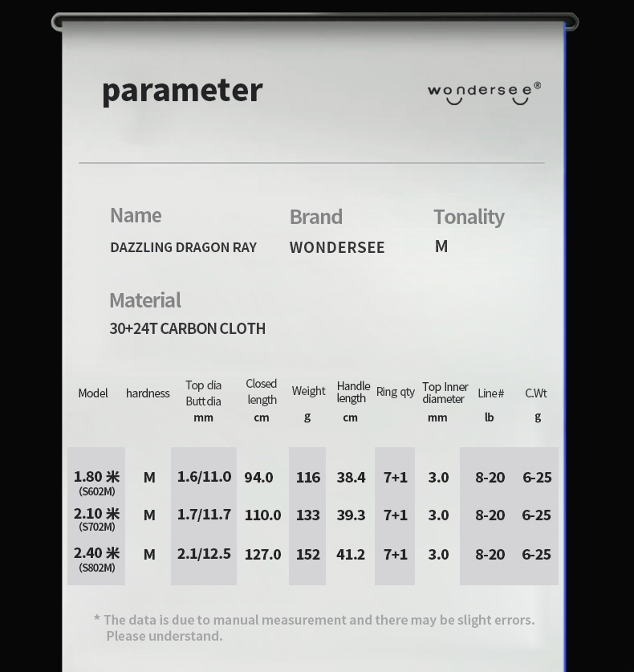Image resolution: width=634 pixels, height=672 pixels.
Task: Click '3.0' inner diameter in S802M row
Action: pos(439,555)
